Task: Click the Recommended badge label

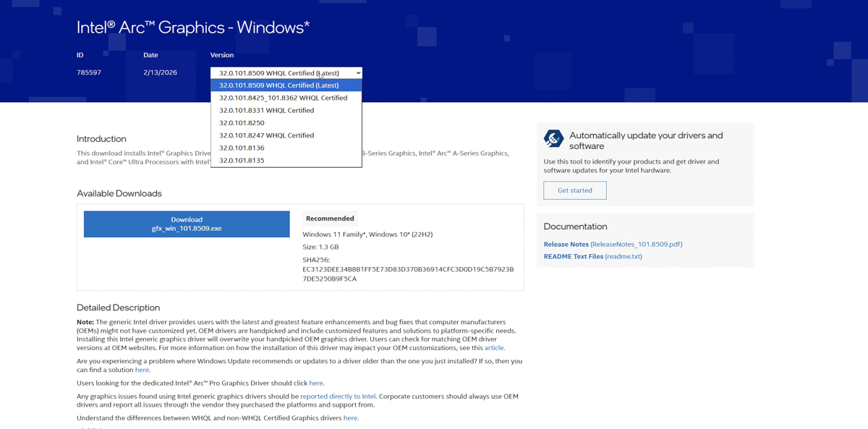Action: (x=330, y=218)
